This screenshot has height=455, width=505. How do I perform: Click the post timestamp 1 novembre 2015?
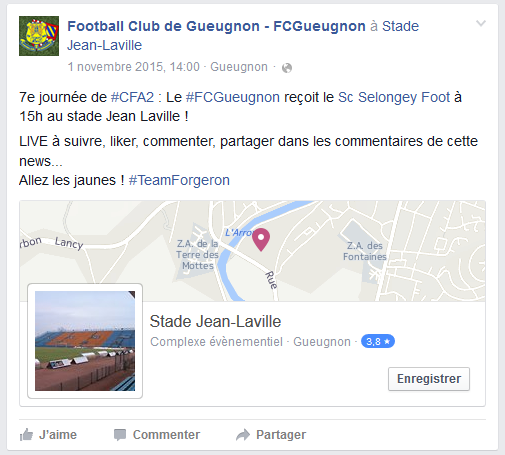tap(134, 67)
